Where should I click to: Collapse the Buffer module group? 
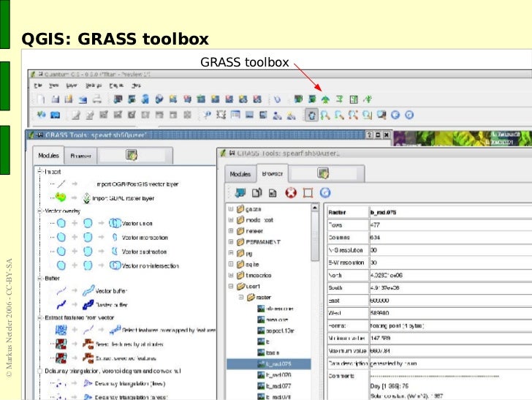pyautogui.click(x=39, y=278)
